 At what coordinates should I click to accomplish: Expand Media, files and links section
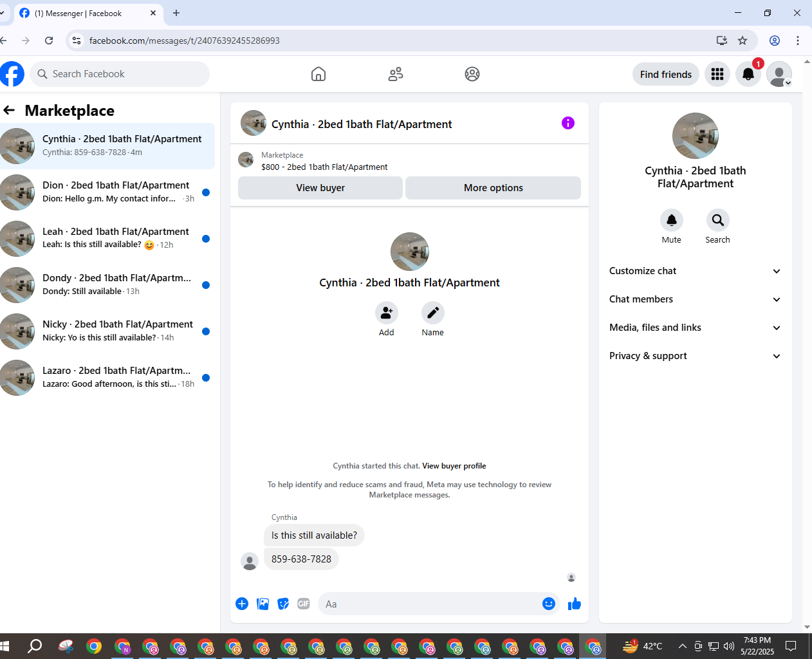coord(696,328)
